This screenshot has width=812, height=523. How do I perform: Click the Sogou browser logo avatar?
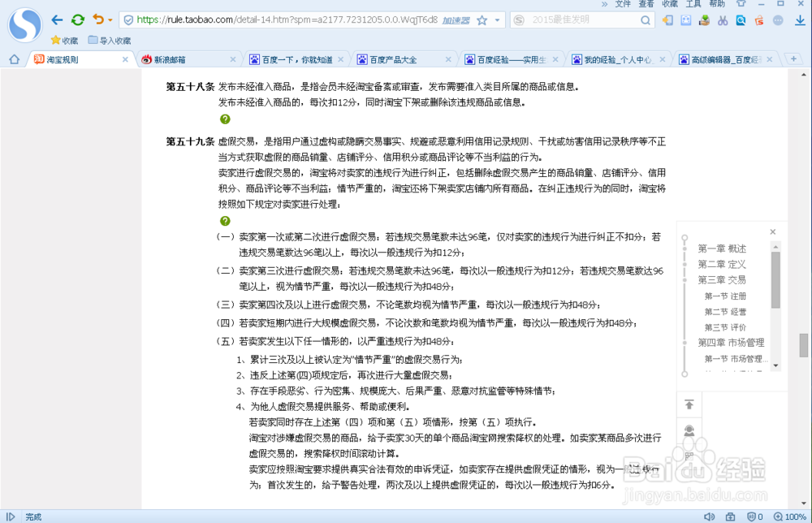pos(24,25)
